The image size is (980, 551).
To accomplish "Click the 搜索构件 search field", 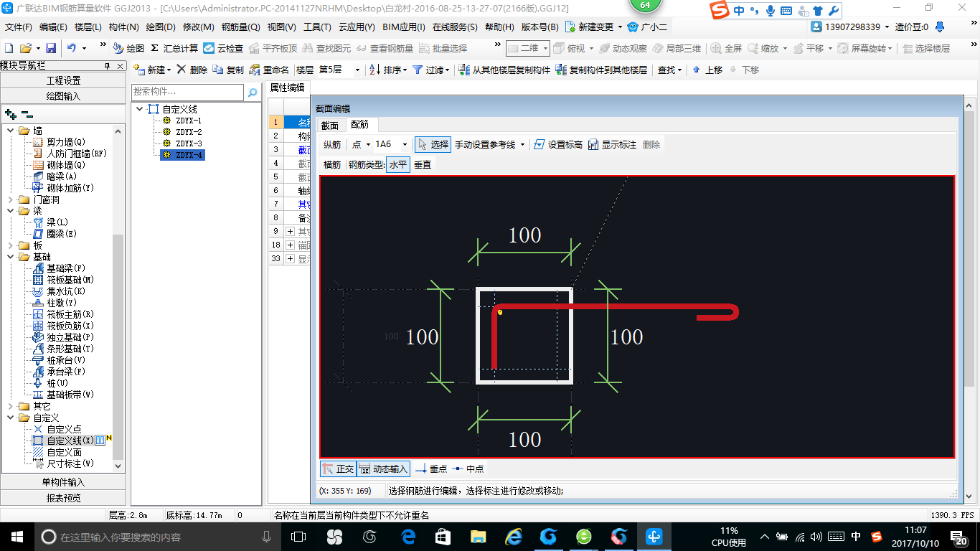I will click(189, 92).
